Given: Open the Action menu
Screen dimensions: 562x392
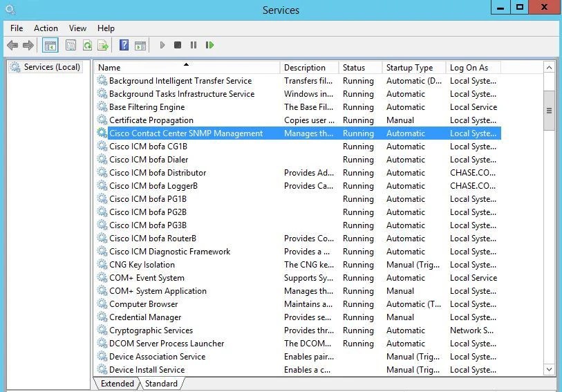Looking at the screenshot, I should [x=46, y=28].
